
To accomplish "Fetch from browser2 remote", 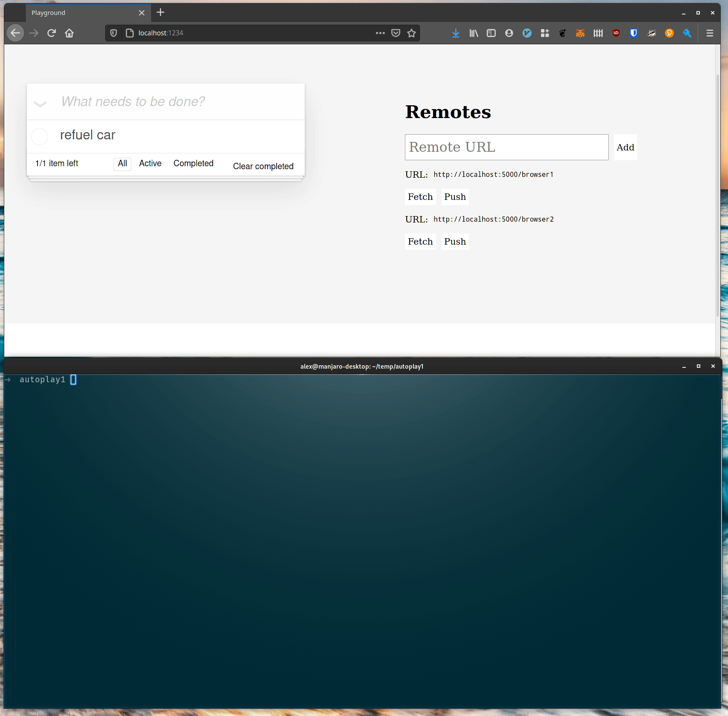I will 420,242.
